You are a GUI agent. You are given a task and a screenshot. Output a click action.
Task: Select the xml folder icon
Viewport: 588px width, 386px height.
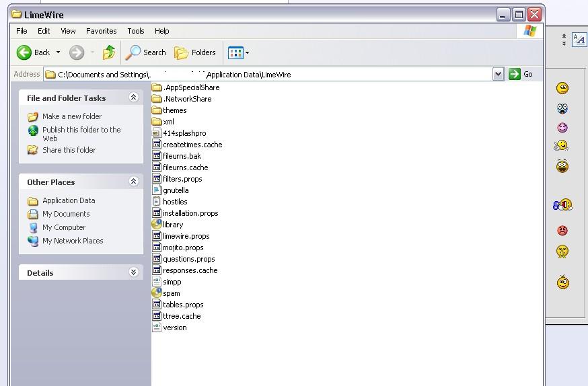(x=157, y=122)
